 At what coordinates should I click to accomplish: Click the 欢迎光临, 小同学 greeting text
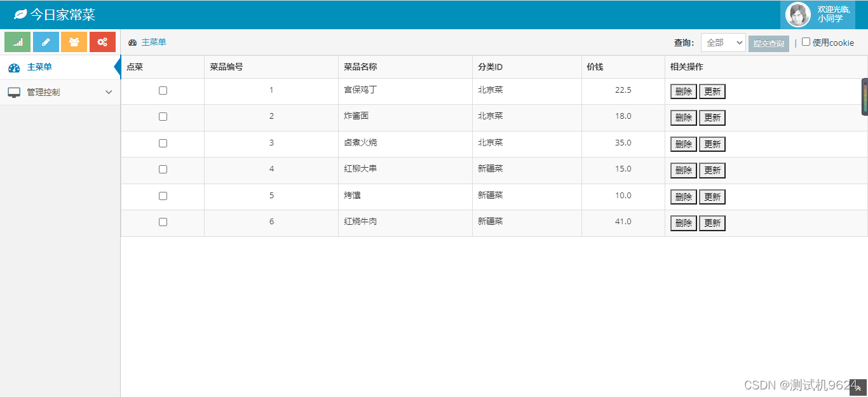(834, 14)
